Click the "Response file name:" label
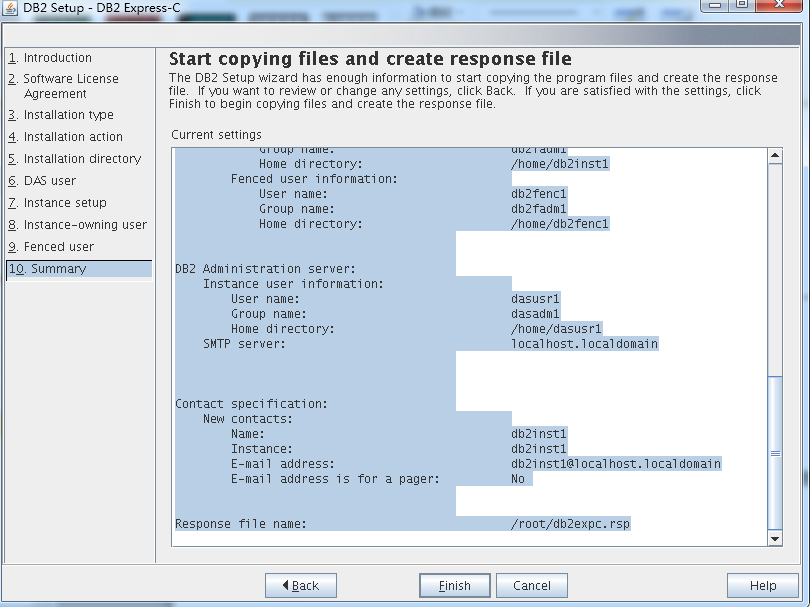This screenshot has width=810, height=607. [241, 524]
